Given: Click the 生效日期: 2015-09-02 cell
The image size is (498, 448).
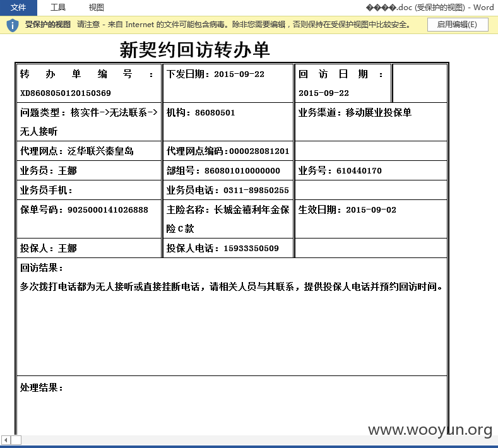Looking at the screenshot, I should click(x=371, y=219).
